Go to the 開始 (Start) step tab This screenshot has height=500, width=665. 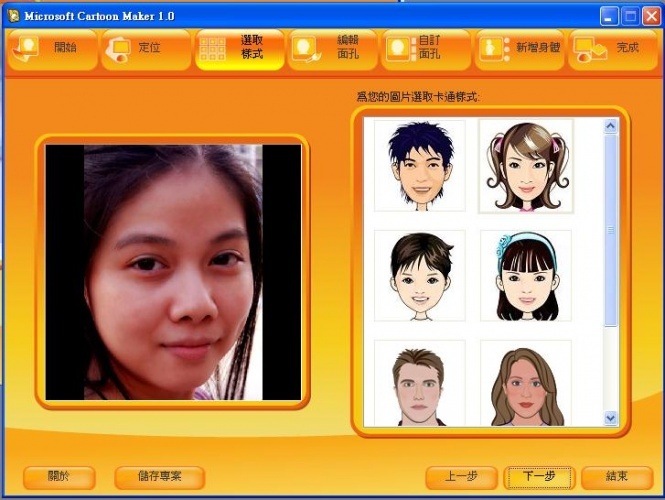[x=53, y=48]
